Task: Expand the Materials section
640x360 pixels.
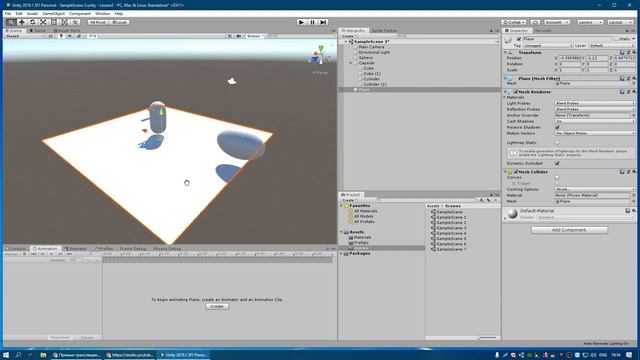Action: (505, 98)
